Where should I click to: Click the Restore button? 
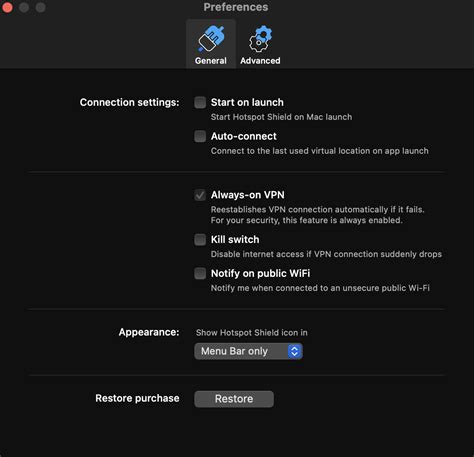pyautogui.click(x=234, y=399)
